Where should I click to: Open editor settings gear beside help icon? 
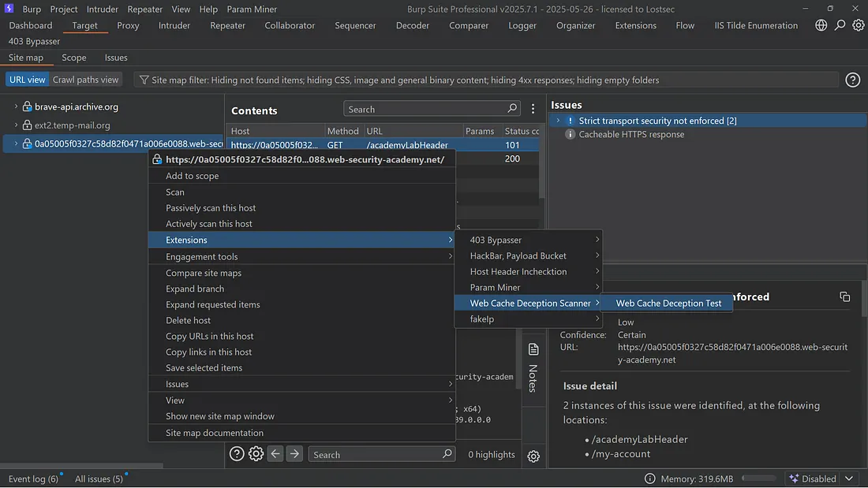[256, 453]
